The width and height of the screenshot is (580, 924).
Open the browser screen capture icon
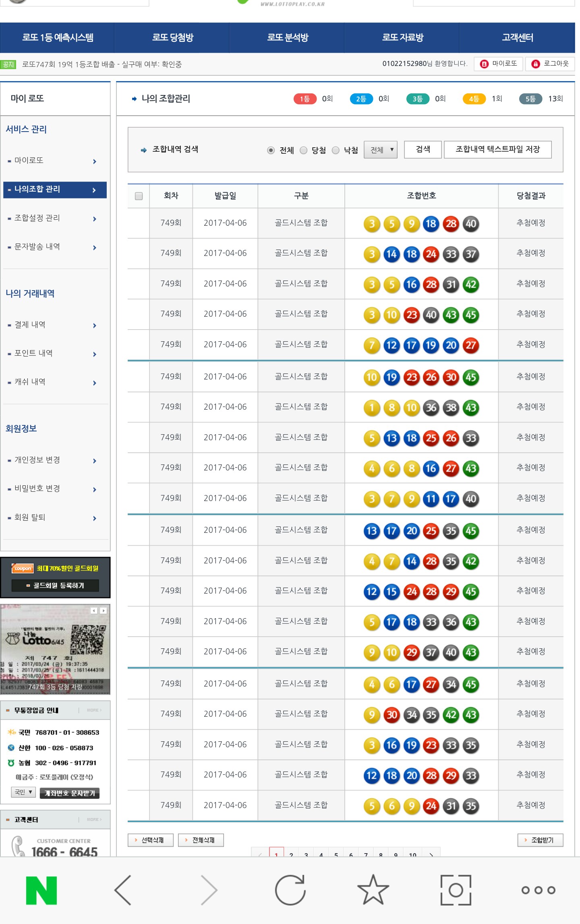tap(456, 890)
